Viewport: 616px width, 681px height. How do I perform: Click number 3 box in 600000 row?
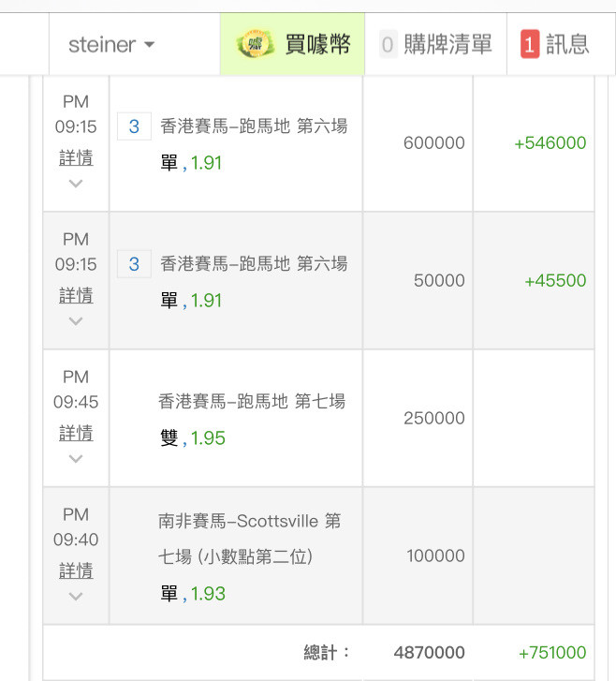(134, 126)
